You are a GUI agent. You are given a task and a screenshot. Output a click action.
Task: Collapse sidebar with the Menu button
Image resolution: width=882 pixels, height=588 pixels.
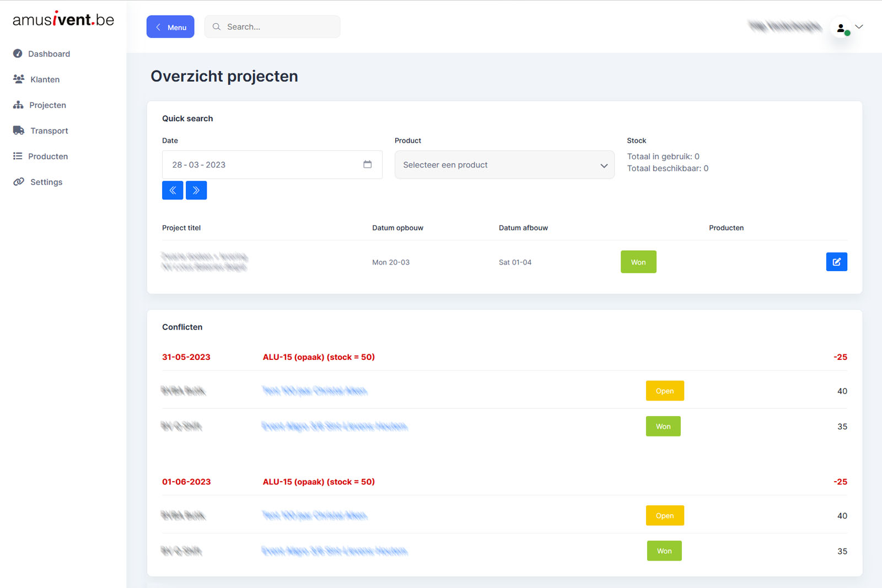pyautogui.click(x=170, y=27)
